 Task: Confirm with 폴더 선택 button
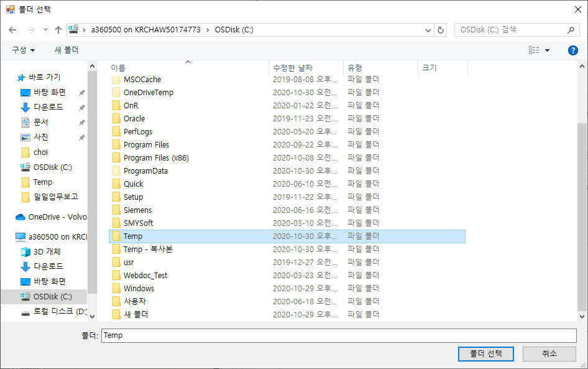pos(486,354)
